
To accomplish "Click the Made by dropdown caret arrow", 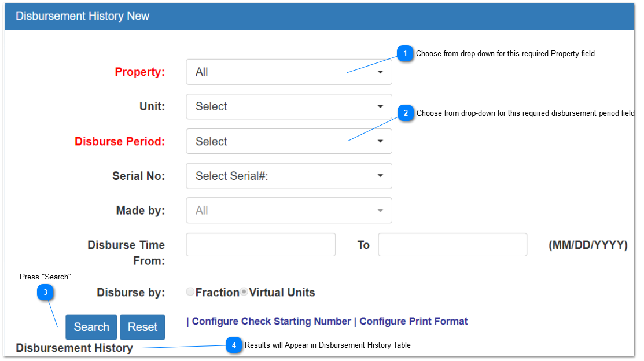I will coord(380,211).
